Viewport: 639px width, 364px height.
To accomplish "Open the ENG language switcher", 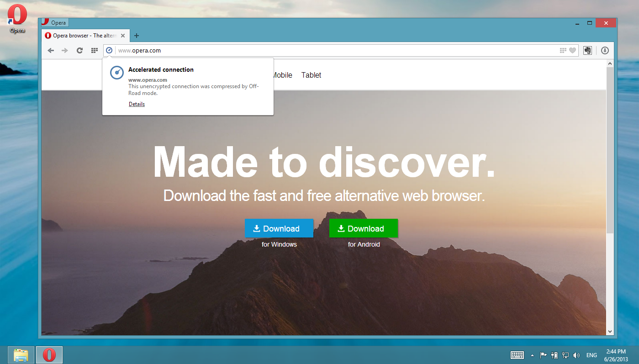I will coord(591,355).
